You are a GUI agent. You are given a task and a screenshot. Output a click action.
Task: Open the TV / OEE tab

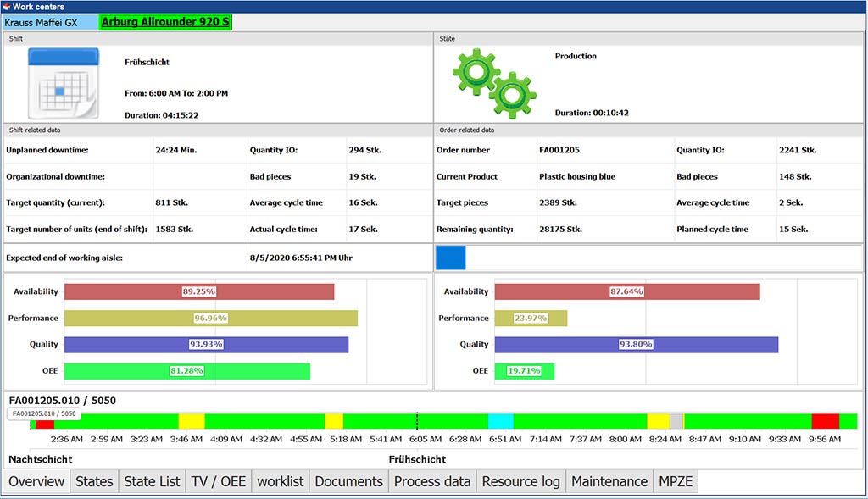pyautogui.click(x=219, y=481)
